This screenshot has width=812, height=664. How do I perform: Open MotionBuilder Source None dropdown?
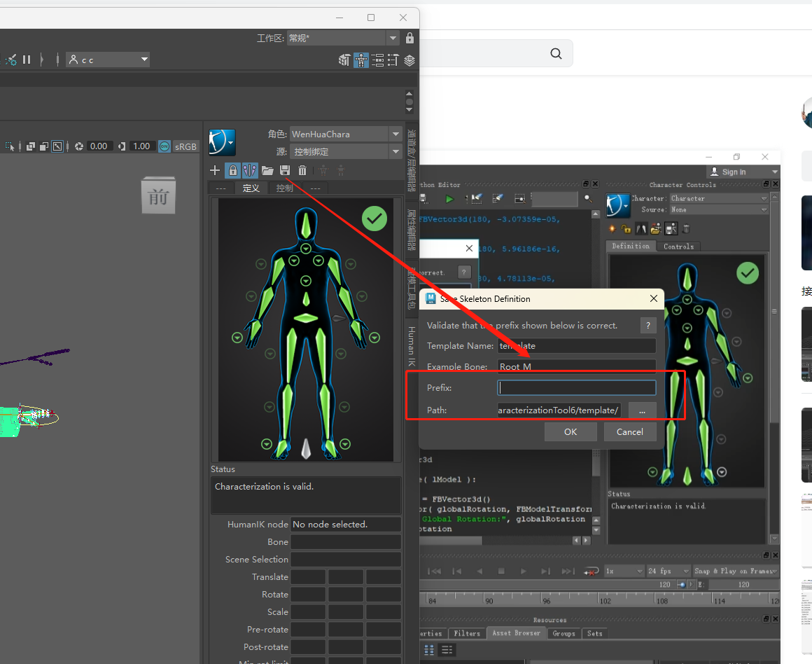tap(719, 210)
